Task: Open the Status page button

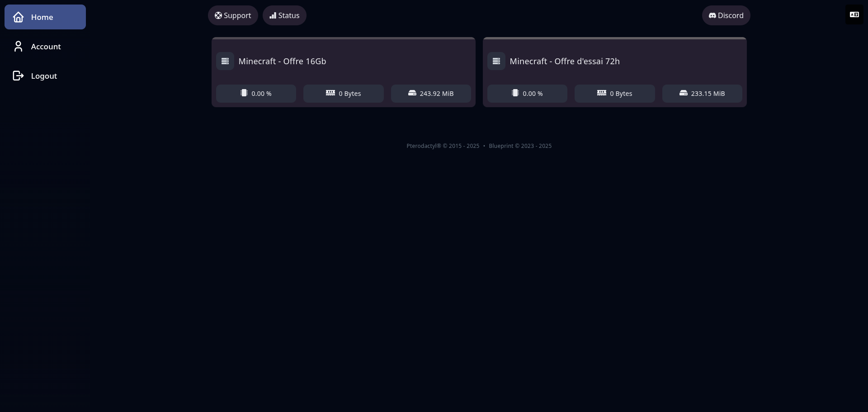Action: tap(284, 15)
